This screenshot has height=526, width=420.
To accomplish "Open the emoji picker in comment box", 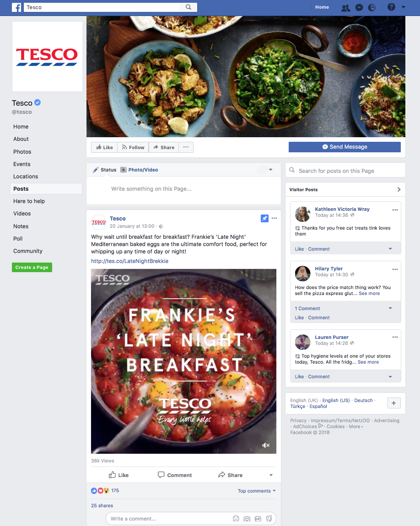I will tap(236, 519).
